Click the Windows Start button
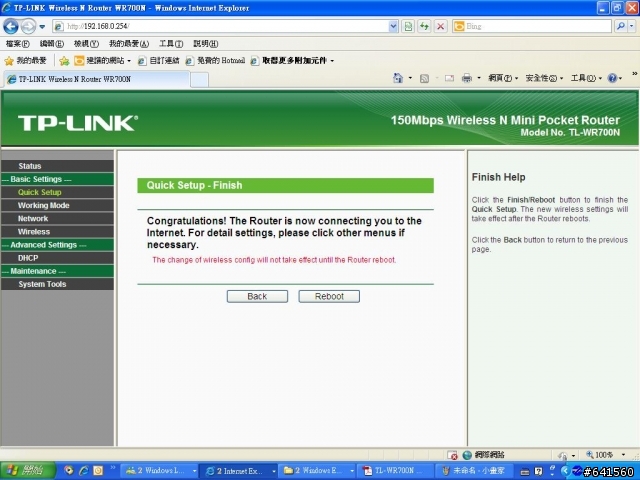 click(28, 471)
